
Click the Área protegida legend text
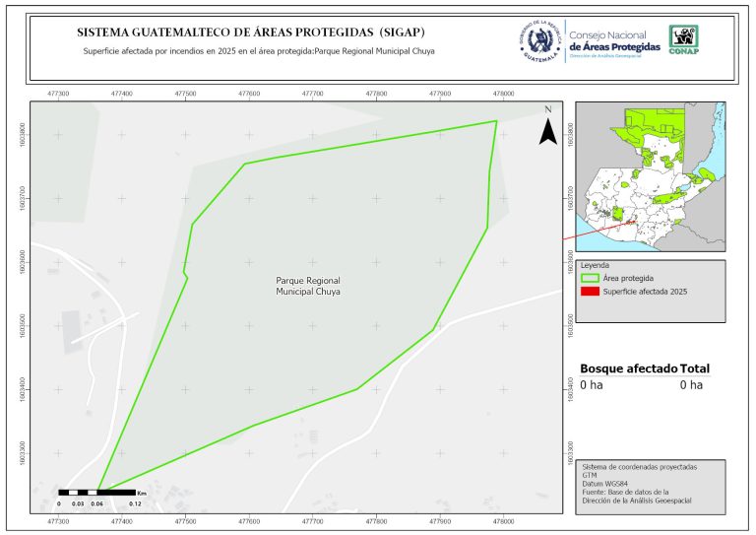(x=628, y=279)
